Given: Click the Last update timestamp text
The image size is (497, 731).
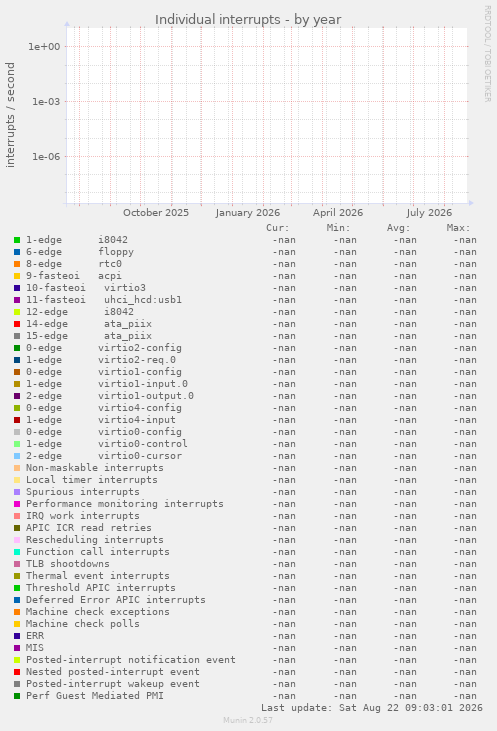Looking at the screenshot, I should point(372,708).
